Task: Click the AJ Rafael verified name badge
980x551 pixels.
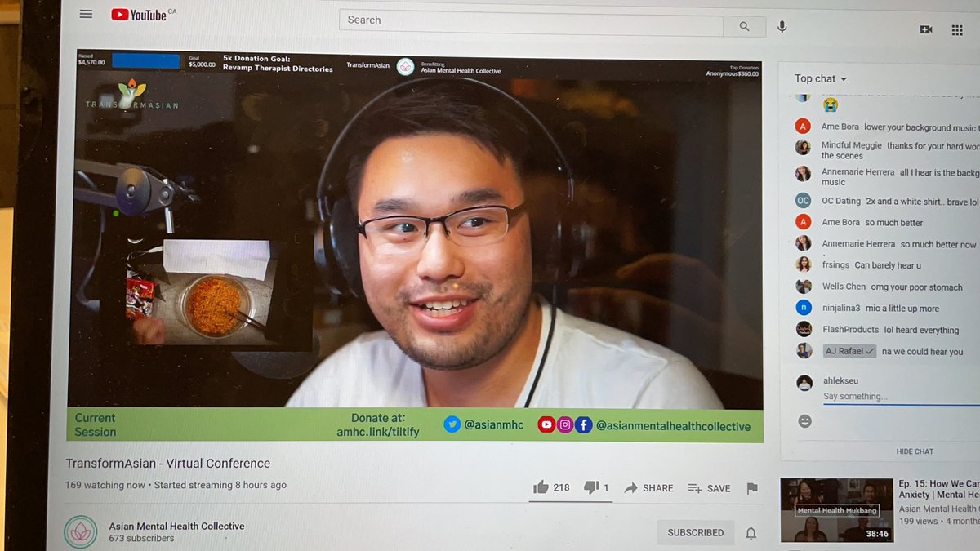Action: click(849, 351)
